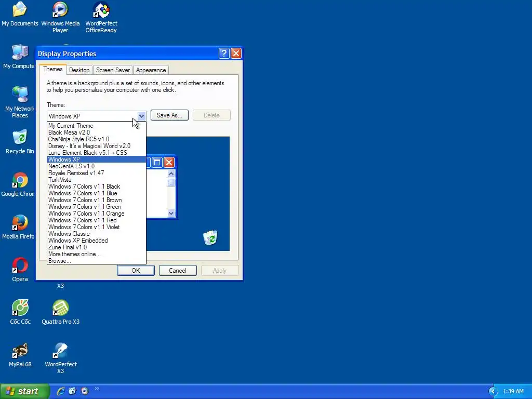Image resolution: width=532 pixels, height=399 pixels.
Task: Switch to the Themes tab
Action: [x=52, y=69]
